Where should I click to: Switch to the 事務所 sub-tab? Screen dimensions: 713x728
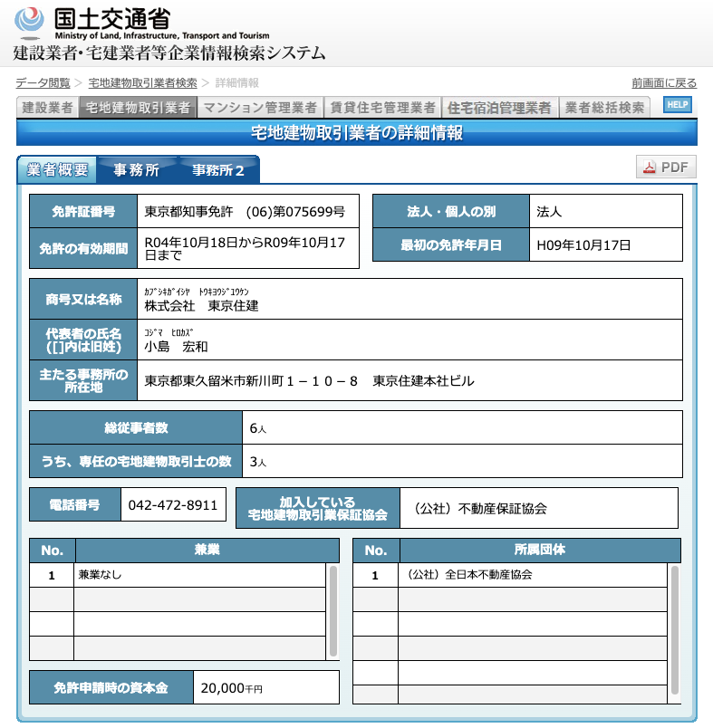coord(136,170)
